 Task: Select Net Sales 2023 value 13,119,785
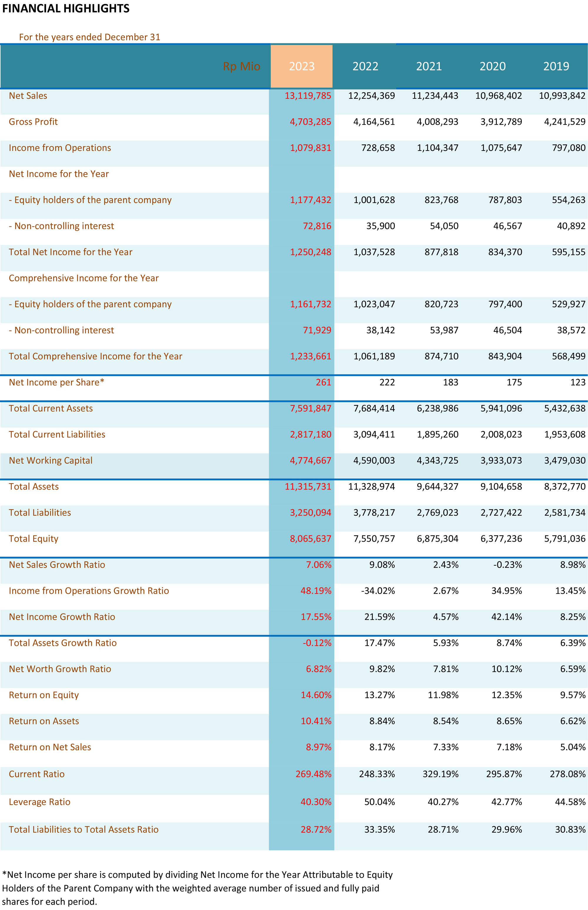point(308,96)
